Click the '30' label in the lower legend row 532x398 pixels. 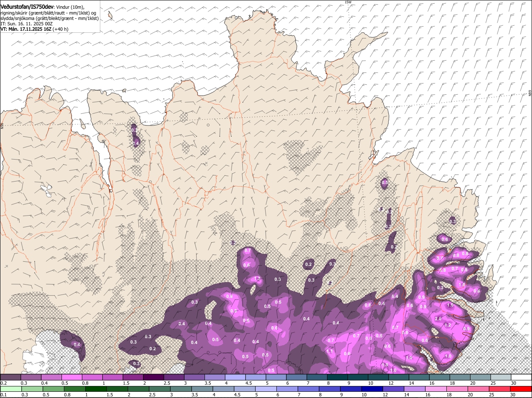click(512, 395)
